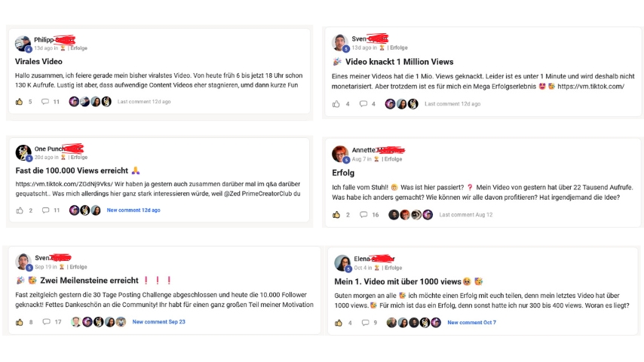Open Philipp's profile avatar
The image size is (644, 362).
click(23, 44)
